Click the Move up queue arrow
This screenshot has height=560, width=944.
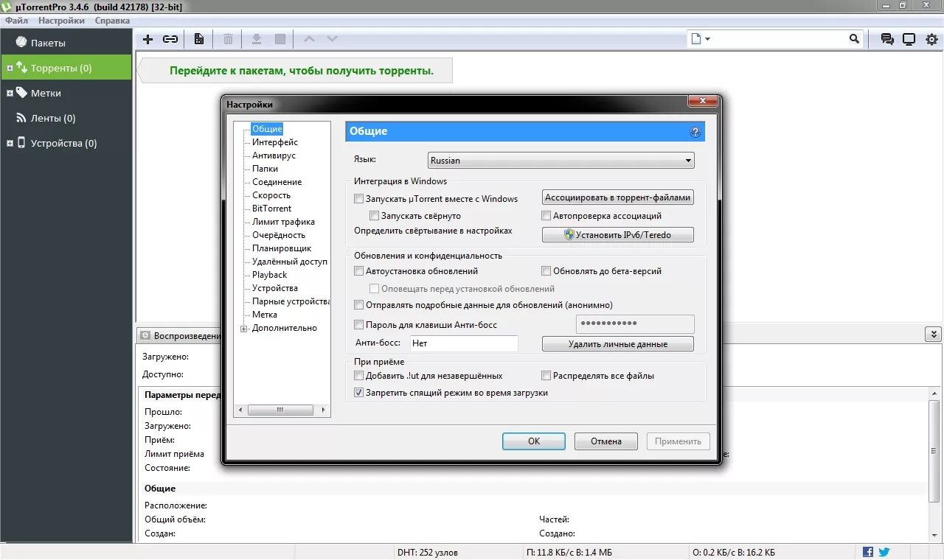click(309, 39)
